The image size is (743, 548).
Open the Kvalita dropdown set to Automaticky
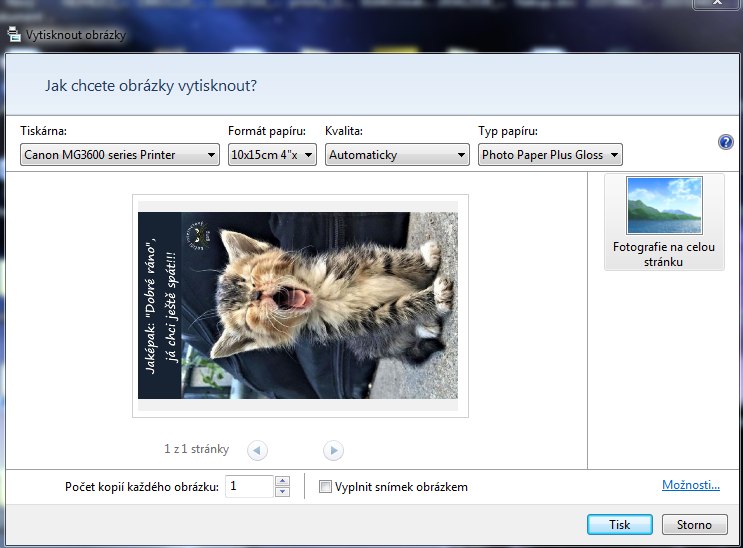[397, 155]
